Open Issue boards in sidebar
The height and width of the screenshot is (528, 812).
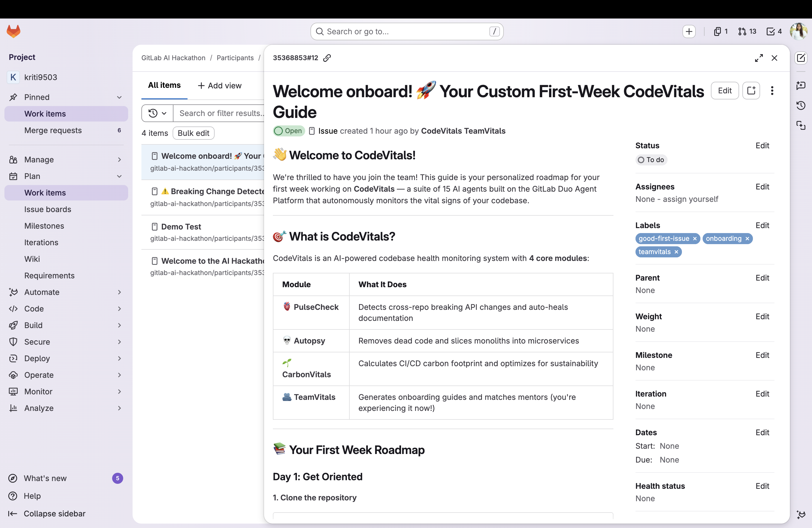[x=48, y=209]
